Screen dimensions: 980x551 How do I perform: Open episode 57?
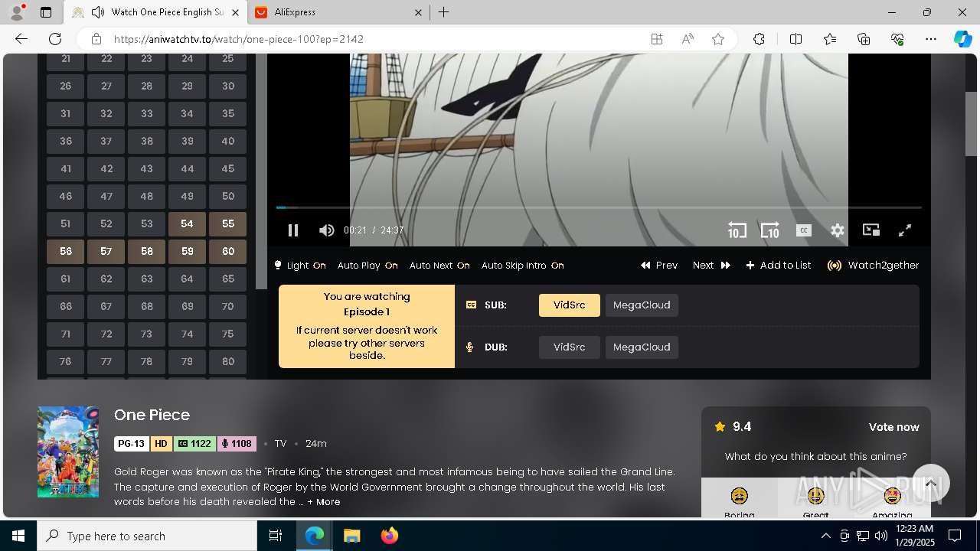tap(106, 252)
